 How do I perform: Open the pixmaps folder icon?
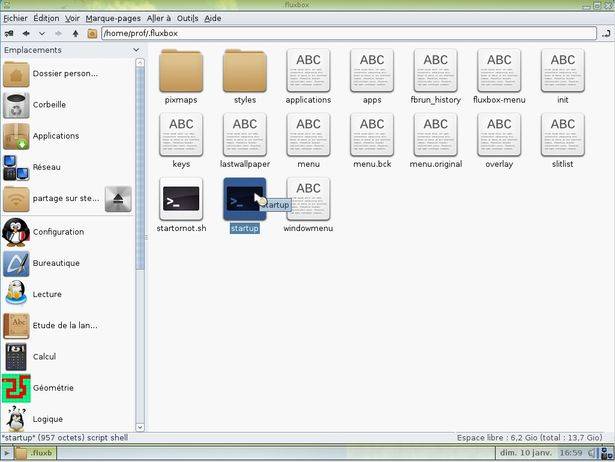(181, 71)
